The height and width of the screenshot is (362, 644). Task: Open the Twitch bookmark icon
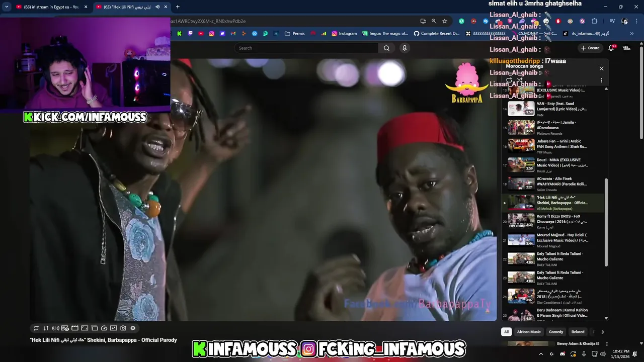click(190, 34)
